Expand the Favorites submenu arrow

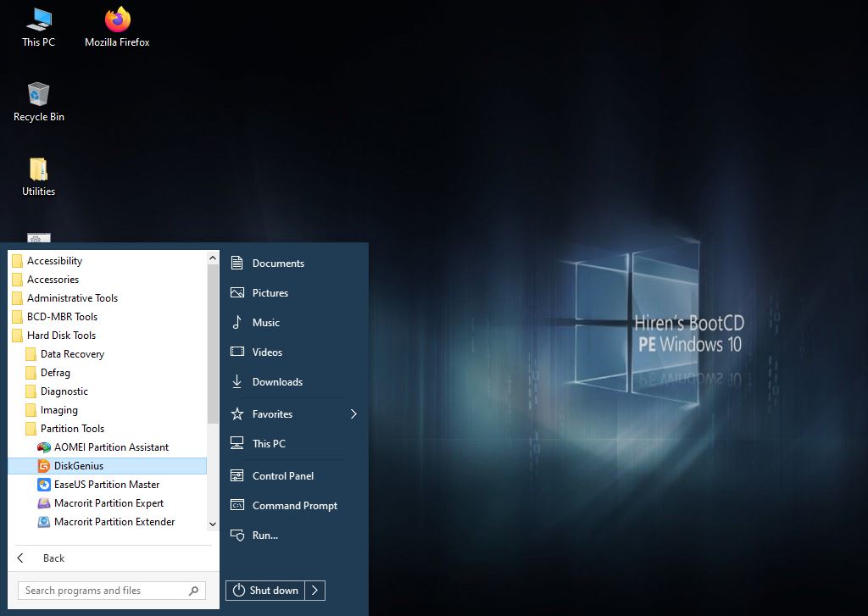(353, 414)
